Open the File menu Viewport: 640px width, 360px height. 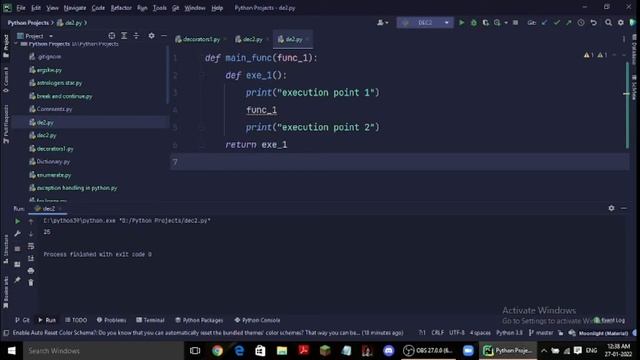[21, 8]
